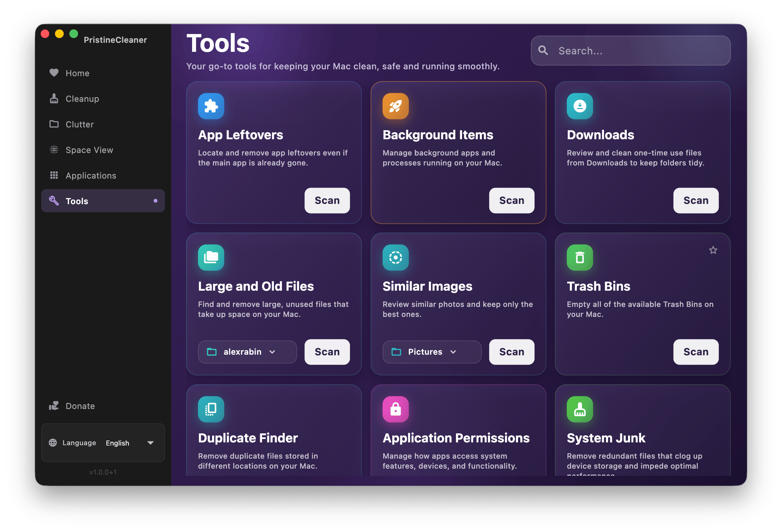Favorite Trash Bins with the star icon
This screenshot has height=532, width=782.
coord(713,250)
